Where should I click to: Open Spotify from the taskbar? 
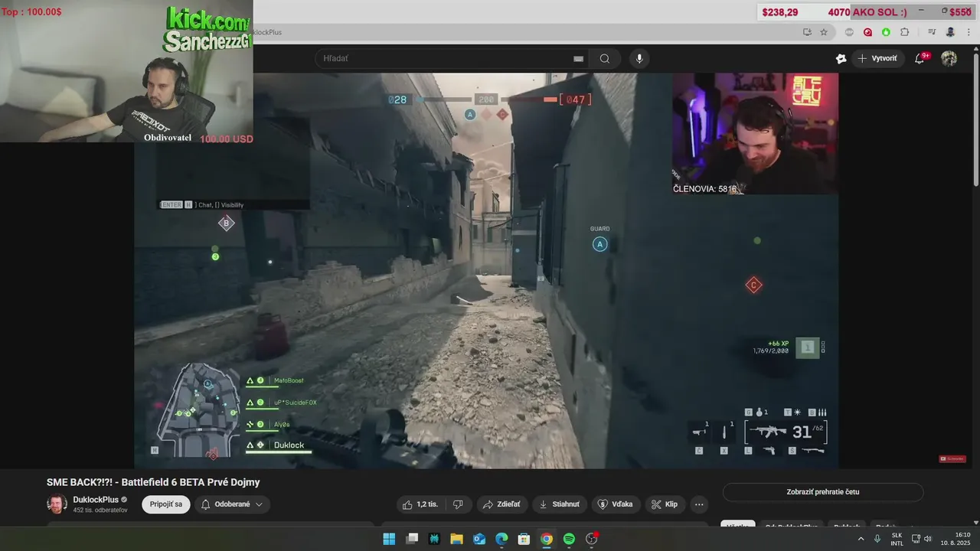click(x=569, y=539)
